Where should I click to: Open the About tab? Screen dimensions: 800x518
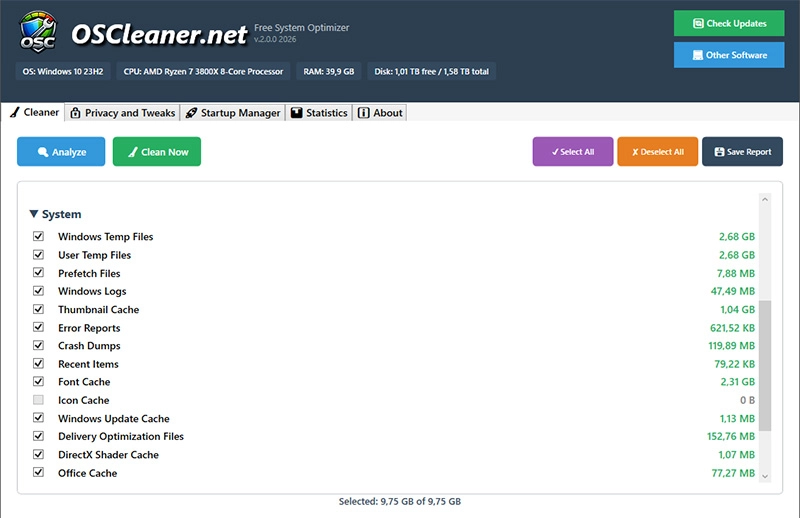coord(380,113)
